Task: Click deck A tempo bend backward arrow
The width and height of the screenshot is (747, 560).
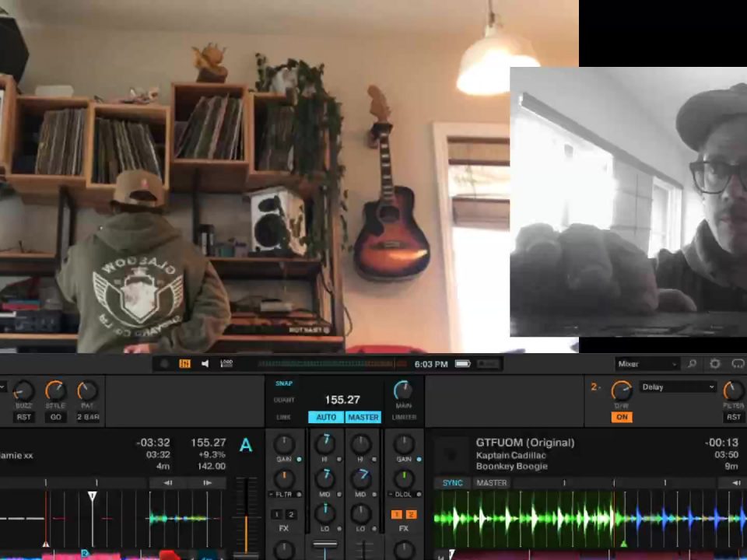Action: [x=167, y=483]
